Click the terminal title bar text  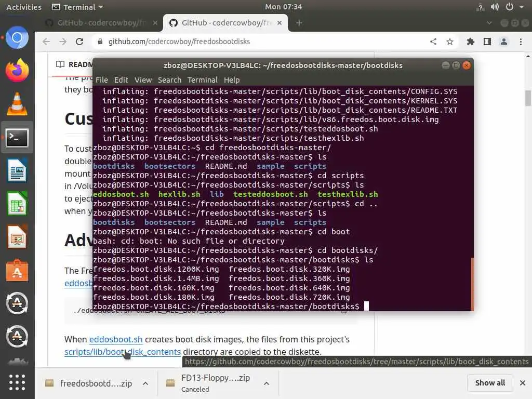coord(283,65)
